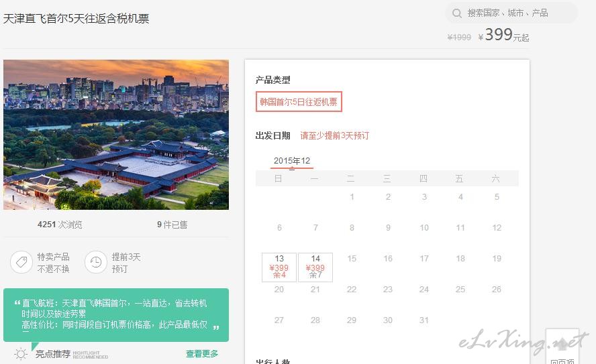The height and width of the screenshot is (364, 596).
Task: Click the weekday header 日
Action: 279,178
